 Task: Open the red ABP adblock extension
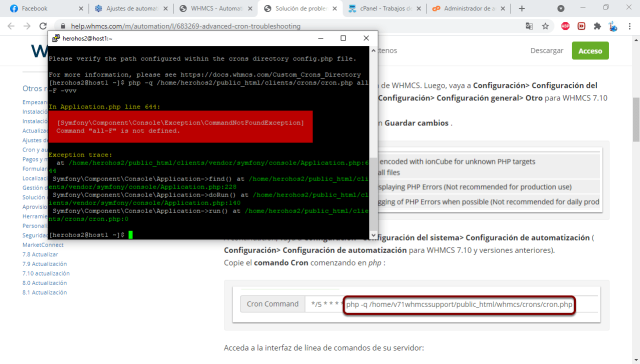(x=565, y=26)
